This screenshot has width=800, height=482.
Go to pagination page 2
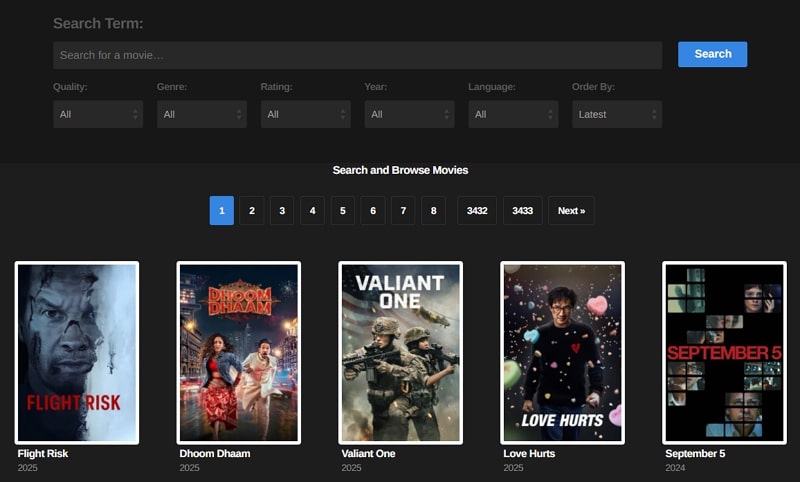[x=252, y=211]
